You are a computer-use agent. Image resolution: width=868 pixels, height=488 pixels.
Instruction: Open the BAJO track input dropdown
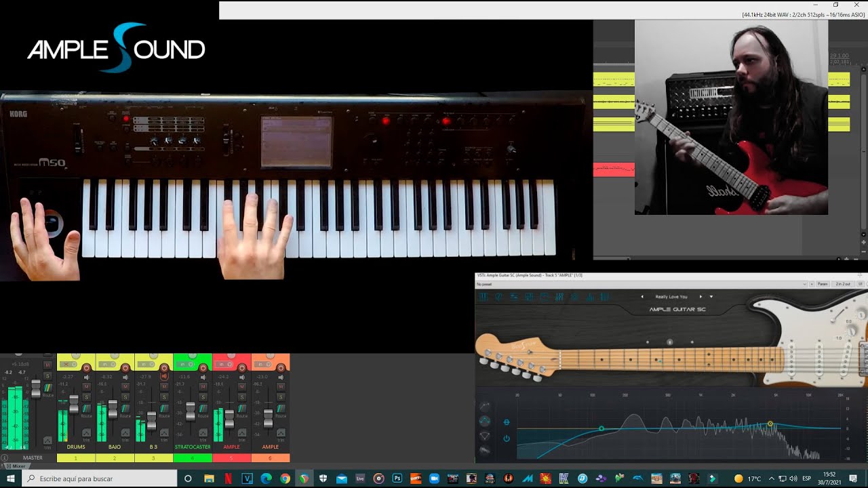(x=107, y=364)
